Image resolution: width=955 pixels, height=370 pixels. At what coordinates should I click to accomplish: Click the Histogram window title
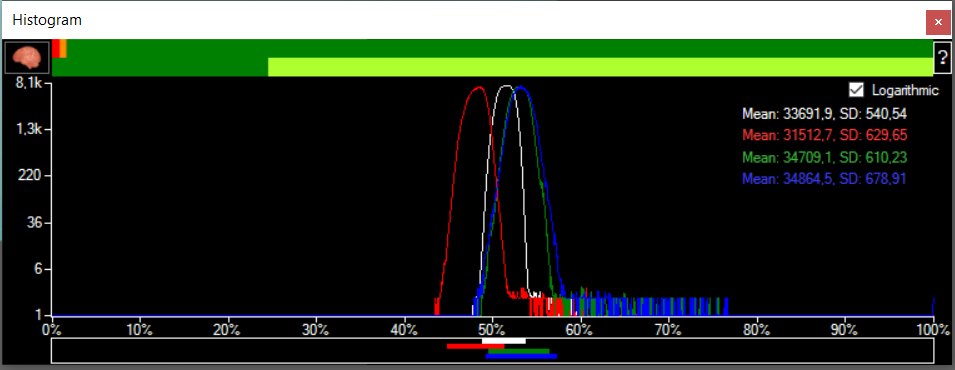pos(48,21)
